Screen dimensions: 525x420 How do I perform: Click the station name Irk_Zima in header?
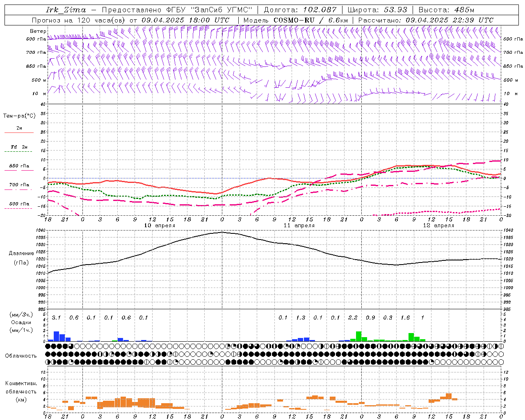pyautogui.click(x=66, y=10)
